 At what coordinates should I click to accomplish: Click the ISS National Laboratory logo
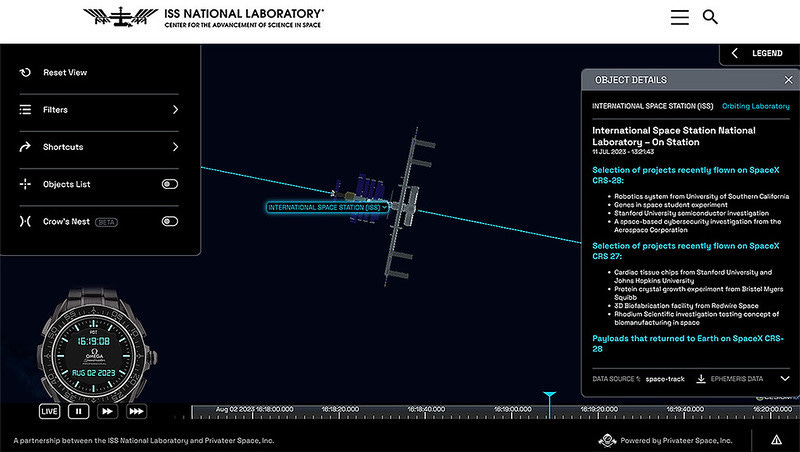click(x=203, y=17)
